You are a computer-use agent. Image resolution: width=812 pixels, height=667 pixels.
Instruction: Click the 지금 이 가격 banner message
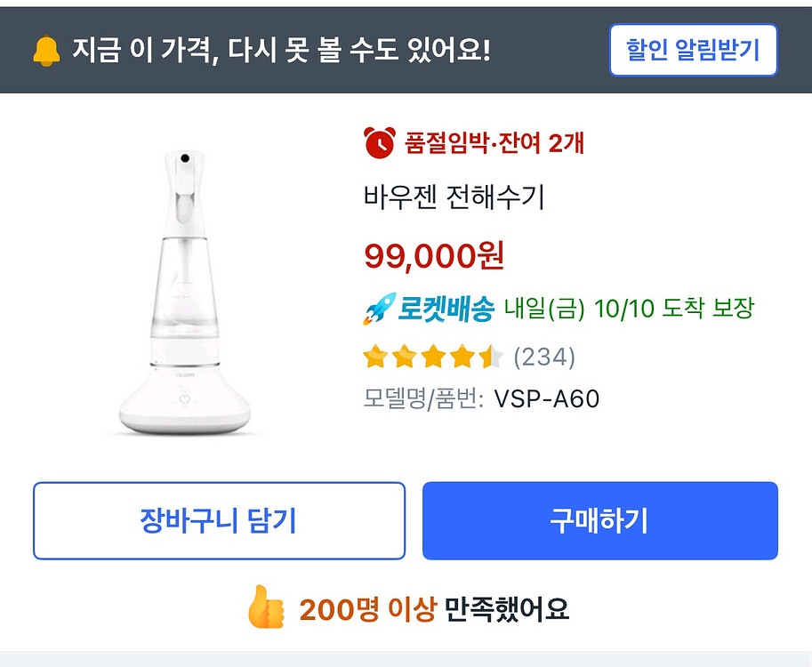pyautogui.click(x=280, y=51)
